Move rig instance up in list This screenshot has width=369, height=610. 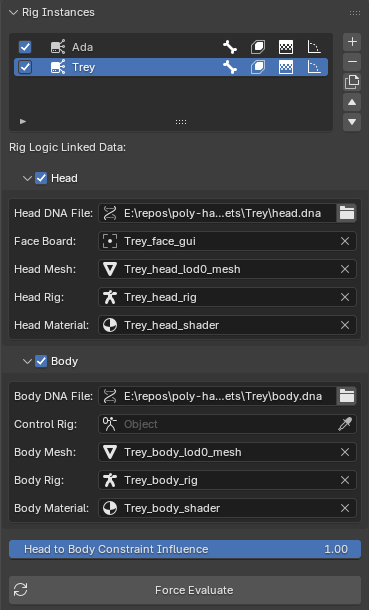(x=352, y=102)
